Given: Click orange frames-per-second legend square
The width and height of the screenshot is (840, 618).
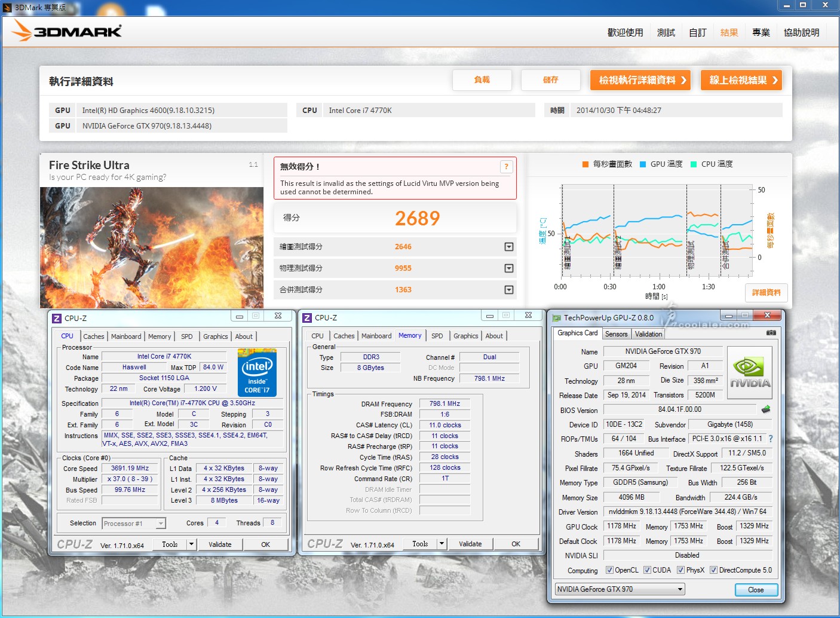Looking at the screenshot, I should click(585, 164).
